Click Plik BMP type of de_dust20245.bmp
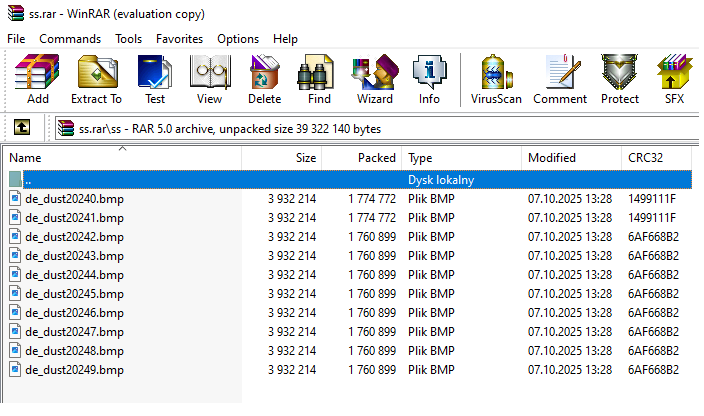This screenshot has width=704, height=416. [x=431, y=293]
